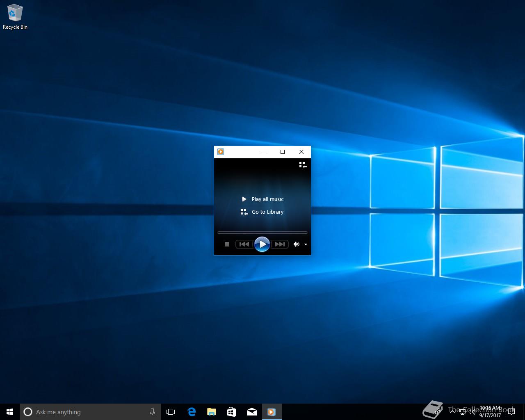The height and width of the screenshot is (420, 525).
Task: Expand the volume dropdown arrow
Action: (x=306, y=244)
